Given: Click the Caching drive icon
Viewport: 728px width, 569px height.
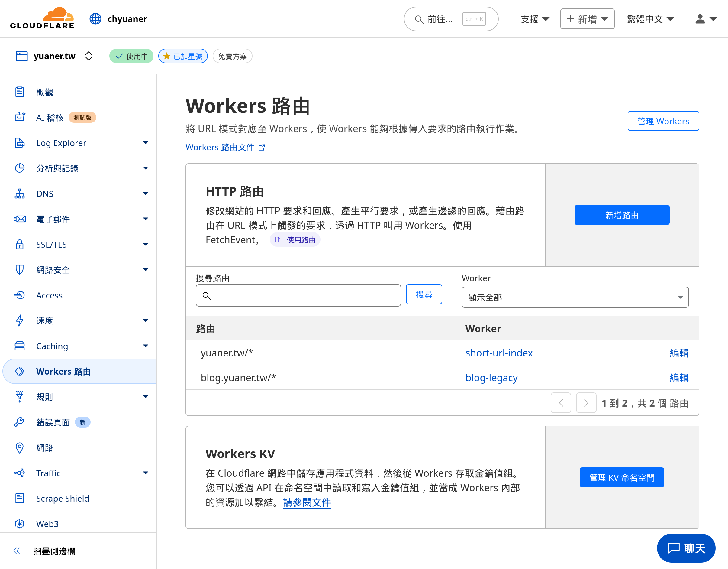Looking at the screenshot, I should pos(20,346).
